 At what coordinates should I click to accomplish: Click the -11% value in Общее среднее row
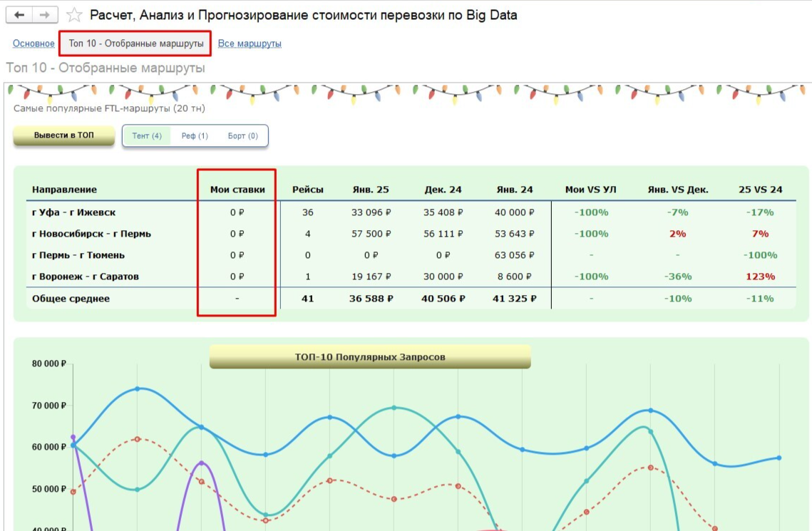click(760, 299)
